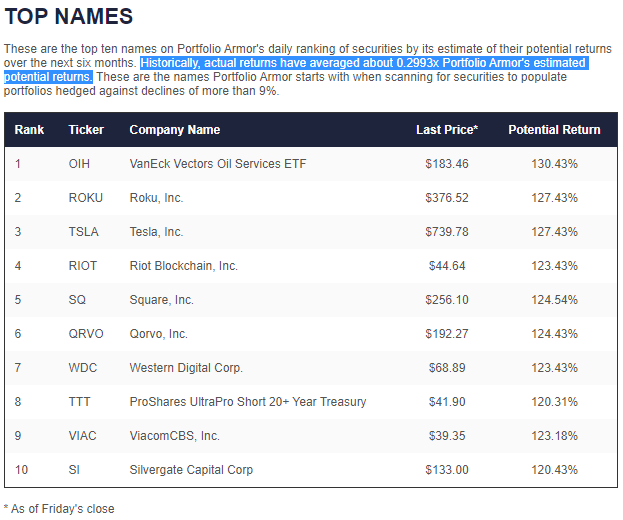Select the Potential Return column header
The image size is (623, 520).
point(554,130)
